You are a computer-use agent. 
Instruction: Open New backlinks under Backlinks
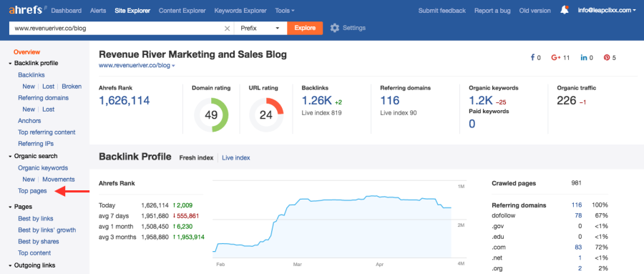tap(29, 87)
